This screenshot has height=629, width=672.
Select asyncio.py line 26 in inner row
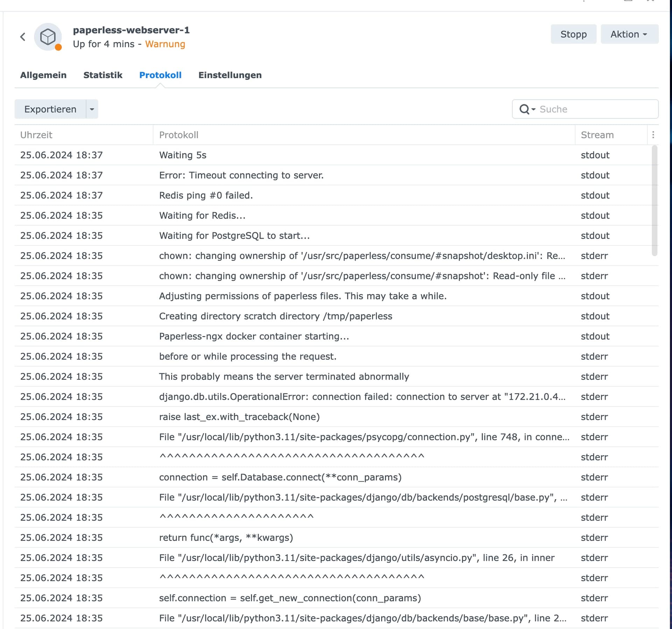point(336,558)
